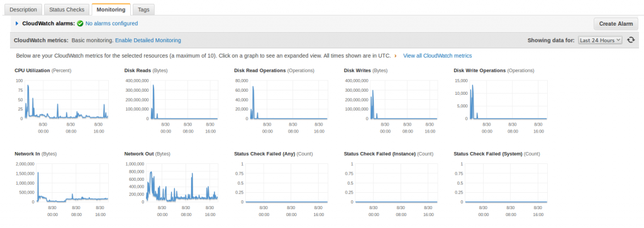The image size is (644, 228).
Task: Open the Description tab
Action: 23,9
